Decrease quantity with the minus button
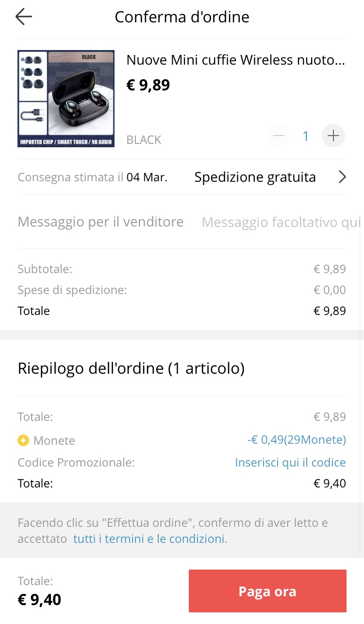The image size is (364, 624). (x=279, y=136)
